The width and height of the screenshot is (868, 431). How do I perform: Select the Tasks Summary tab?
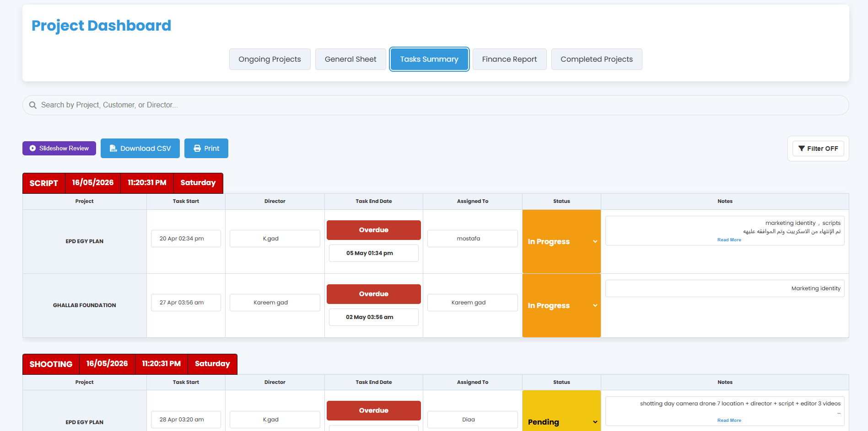(x=429, y=59)
